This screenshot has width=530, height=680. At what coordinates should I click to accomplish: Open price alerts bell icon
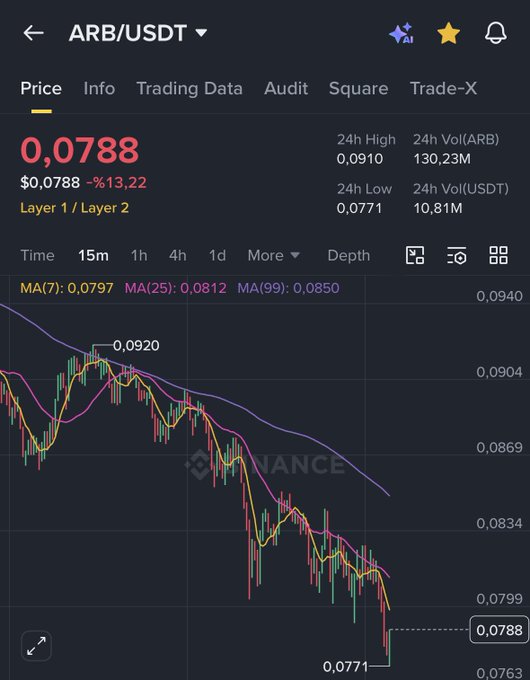pos(496,33)
